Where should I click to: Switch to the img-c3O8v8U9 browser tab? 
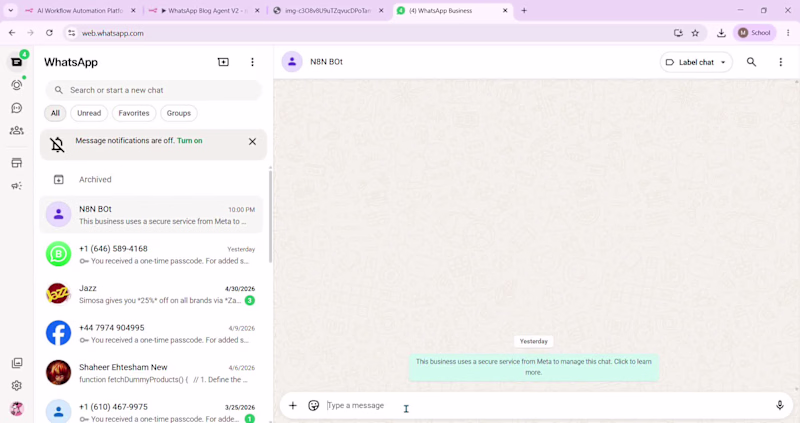(328, 10)
